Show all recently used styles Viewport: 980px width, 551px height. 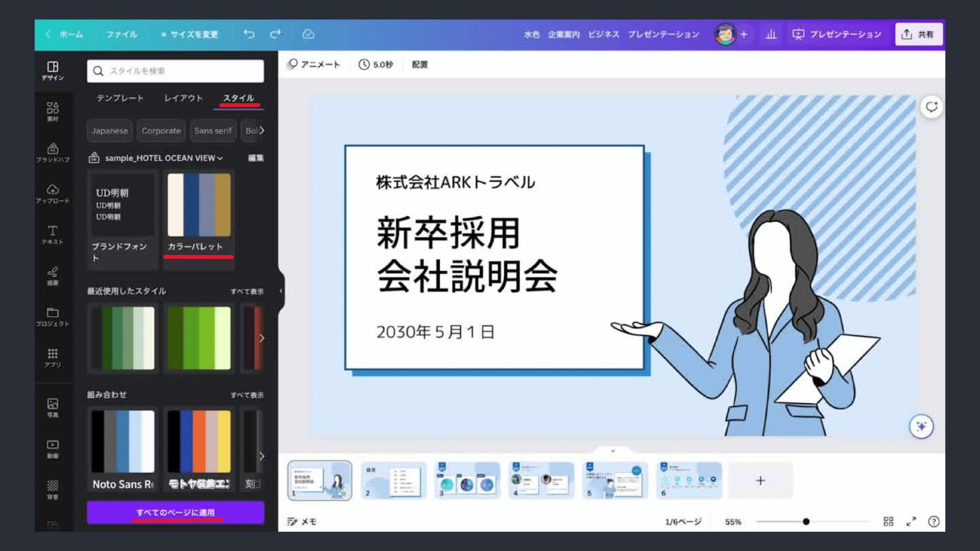click(247, 291)
